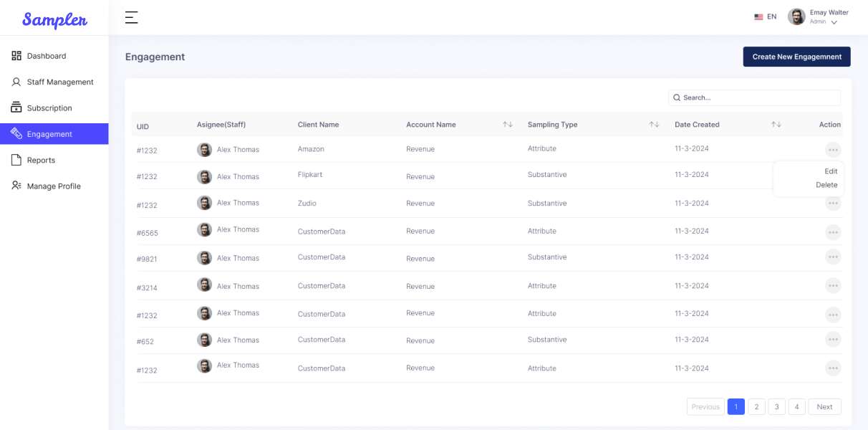Open the Subscription sidebar item
The height and width of the screenshot is (430, 868).
point(49,108)
